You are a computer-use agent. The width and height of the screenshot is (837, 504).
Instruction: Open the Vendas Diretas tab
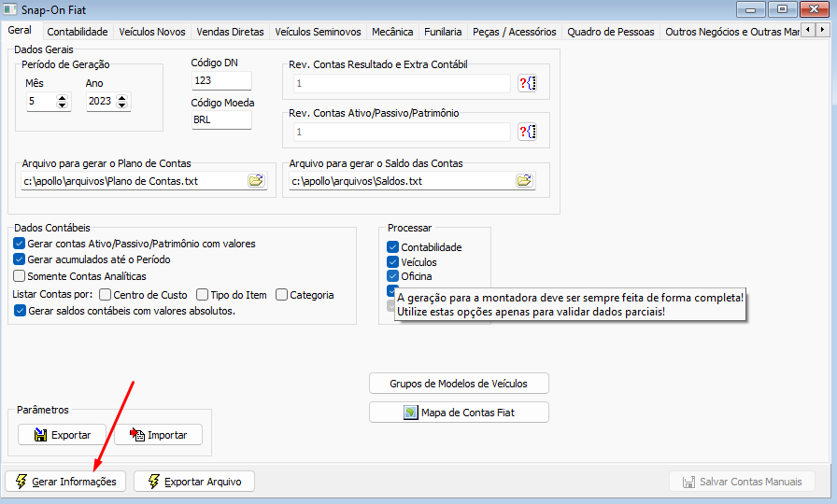[x=230, y=32]
